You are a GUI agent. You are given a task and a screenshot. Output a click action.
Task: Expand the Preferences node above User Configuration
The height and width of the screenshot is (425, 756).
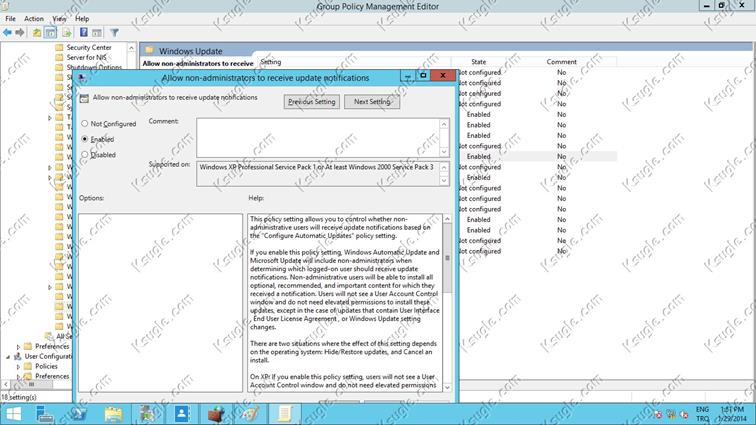pyautogui.click(x=18, y=347)
